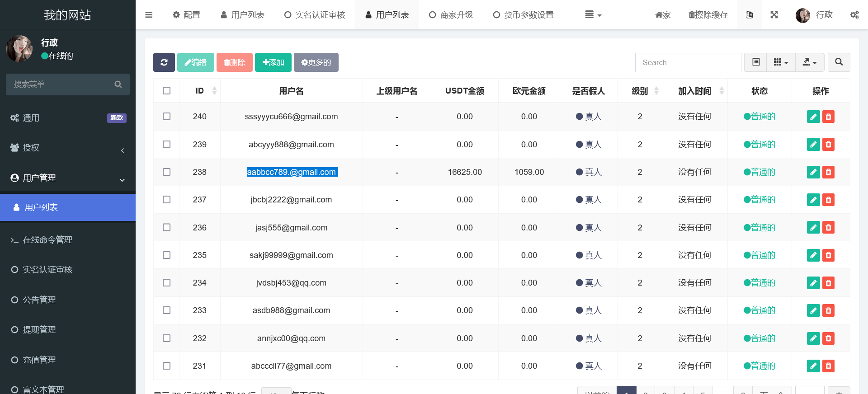868x394 pixels.
Task: Toggle the sidebar hamburger menu icon
Action: pos(149,15)
